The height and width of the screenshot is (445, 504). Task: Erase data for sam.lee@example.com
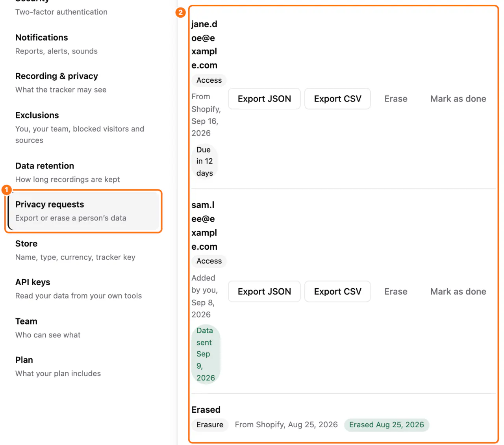tap(396, 291)
